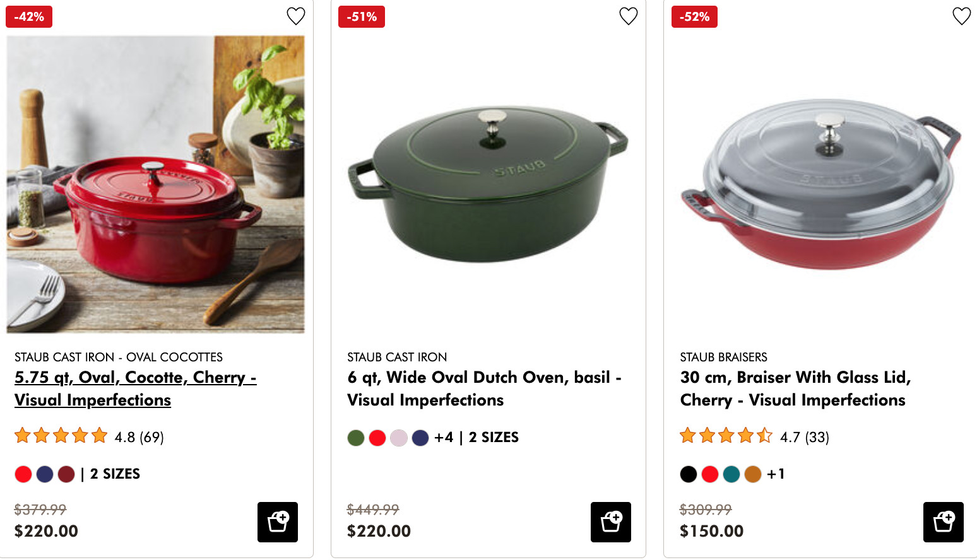
Task: Add the Cherry Oval Cocotte to cart
Action: [x=278, y=522]
